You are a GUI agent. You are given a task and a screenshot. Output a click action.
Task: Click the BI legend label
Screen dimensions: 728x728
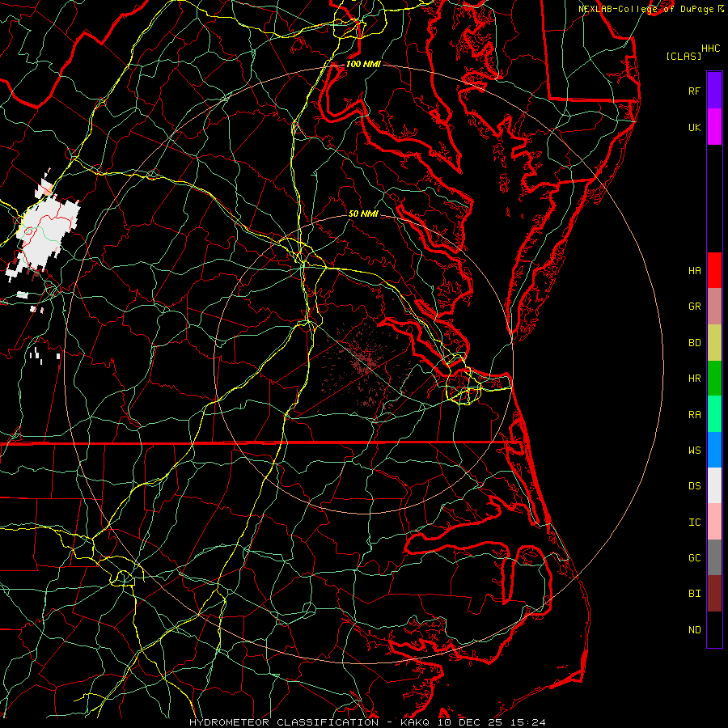[694, 594]
